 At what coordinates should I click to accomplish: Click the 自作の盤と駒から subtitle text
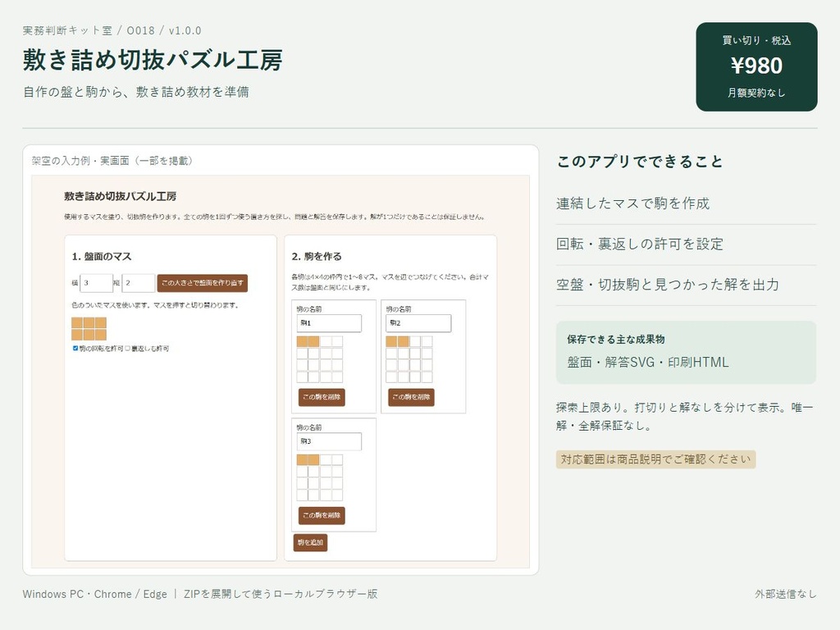pyautogui.click(x=72, y=92)
